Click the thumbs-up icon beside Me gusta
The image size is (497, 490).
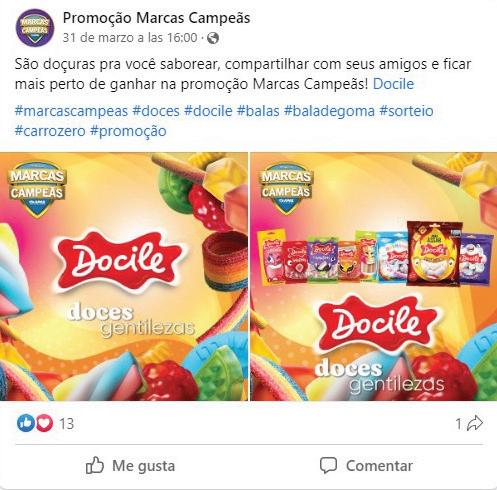tap(95, 465)
